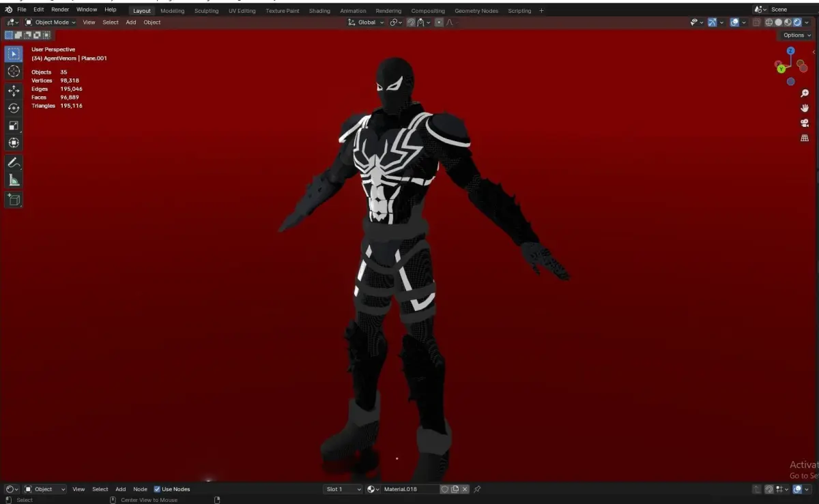Open the Object shader type dropdown

click(x=45, y=489)
